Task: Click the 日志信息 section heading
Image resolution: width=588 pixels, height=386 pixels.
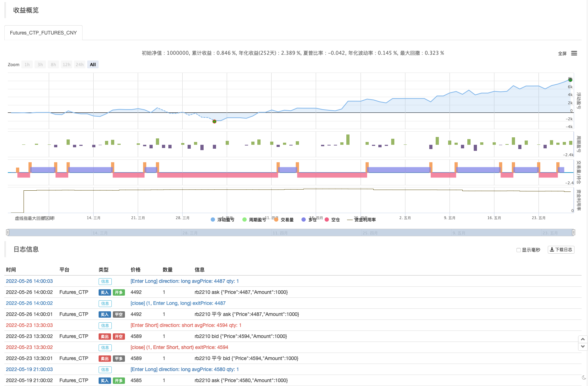Action: (26, 249)
